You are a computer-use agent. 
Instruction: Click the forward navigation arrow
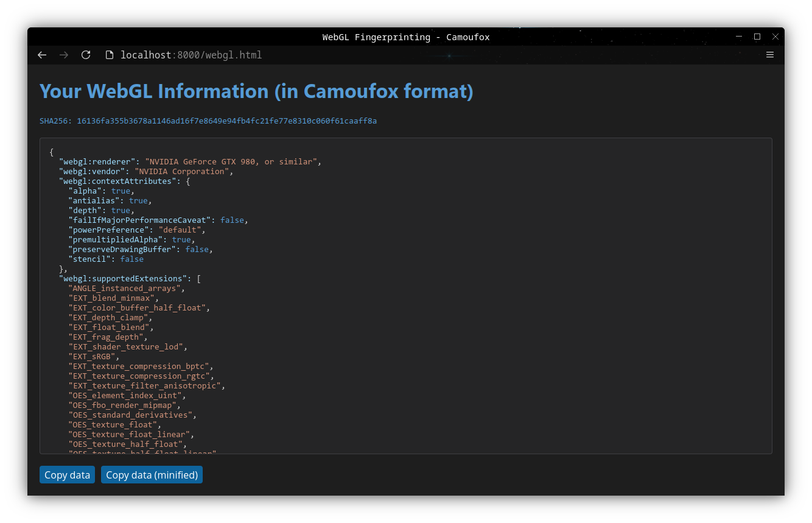[x=64, y=55]
